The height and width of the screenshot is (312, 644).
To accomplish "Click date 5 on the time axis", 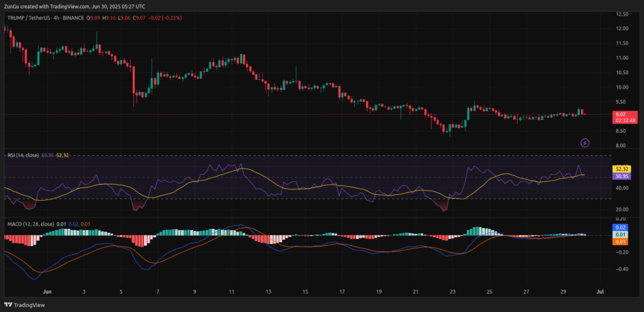I will [121, 292].
